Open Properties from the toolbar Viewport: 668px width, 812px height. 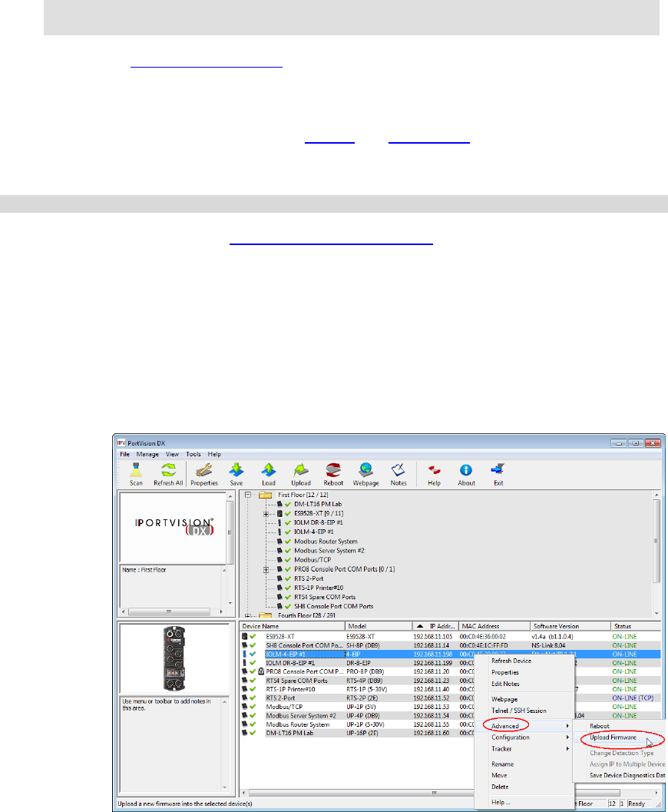click(204, 470)
